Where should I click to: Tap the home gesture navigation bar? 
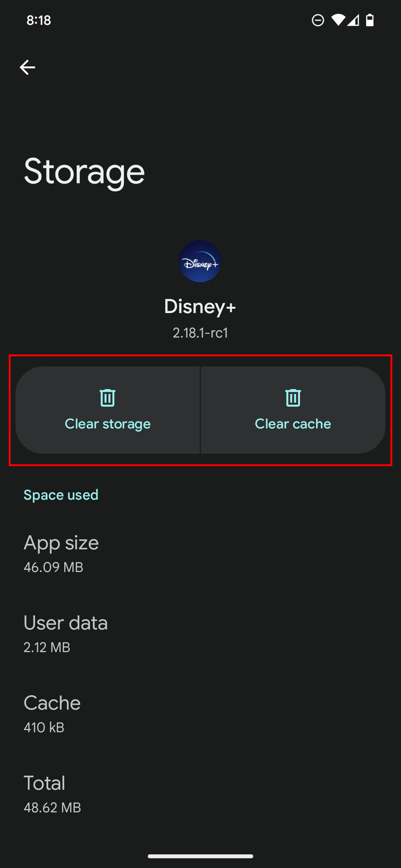click(200, 856)
